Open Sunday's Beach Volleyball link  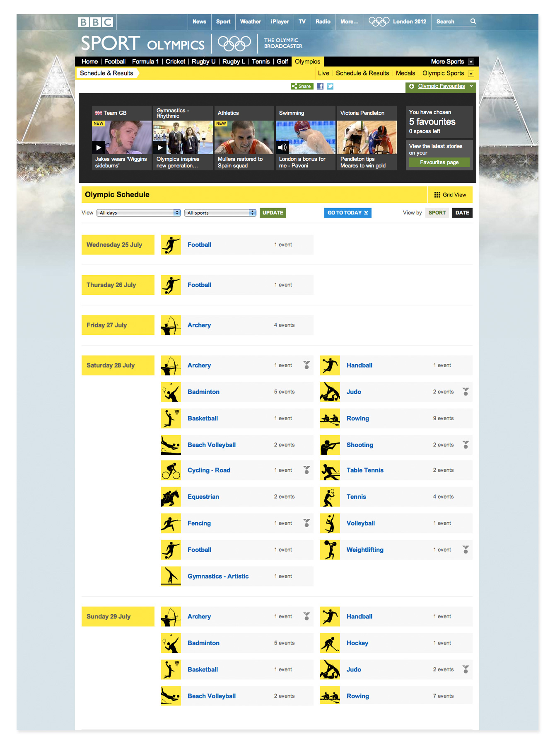212,696
